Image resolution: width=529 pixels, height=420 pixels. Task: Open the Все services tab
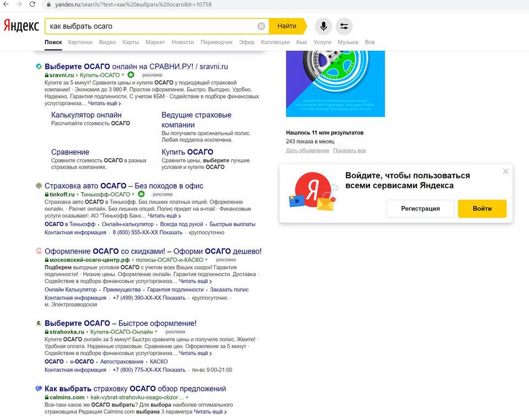(x=370, y=42)
